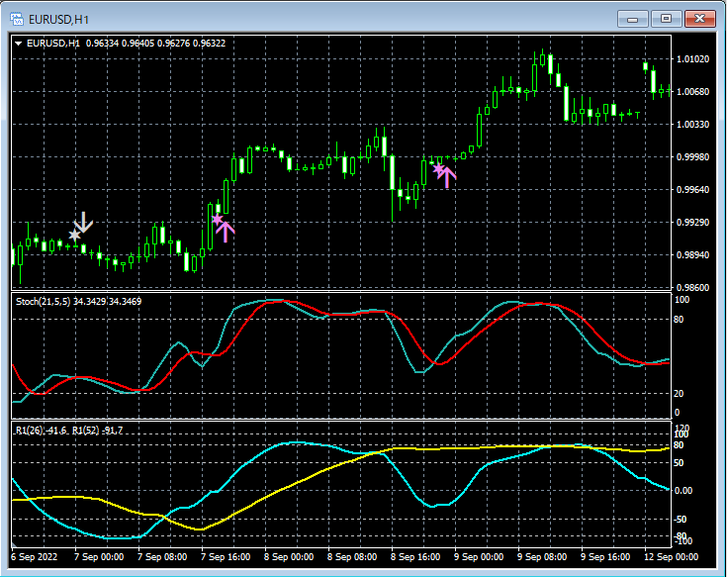Click the 8 Sep 00:00 time label
Viewport: 728px width, 577px height.
(288, 557)
